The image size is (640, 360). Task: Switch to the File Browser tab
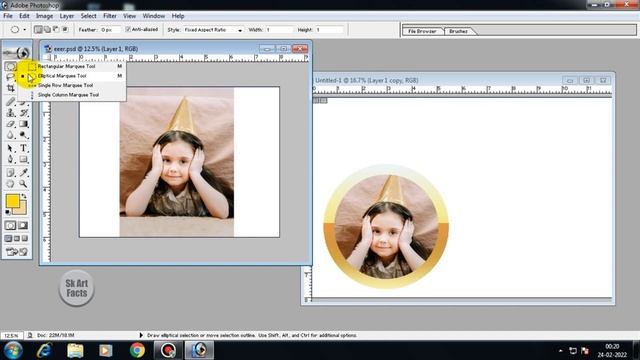tap(422, 31)
